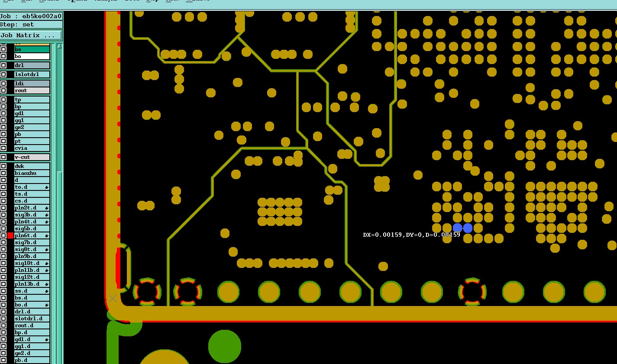The height and width of the screenshot is (364, 617).
Task: Select the rout.d layer name
Action: click(x=32, y=325)
